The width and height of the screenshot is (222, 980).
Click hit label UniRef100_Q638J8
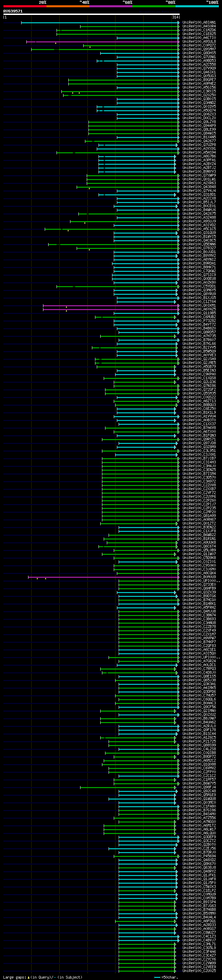click(x=199, y=867)
